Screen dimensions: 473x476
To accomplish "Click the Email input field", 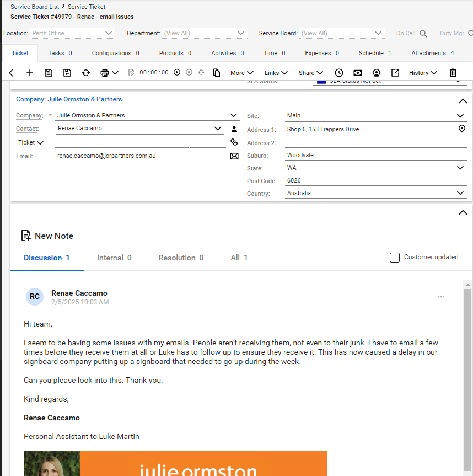I will [141, 156].
